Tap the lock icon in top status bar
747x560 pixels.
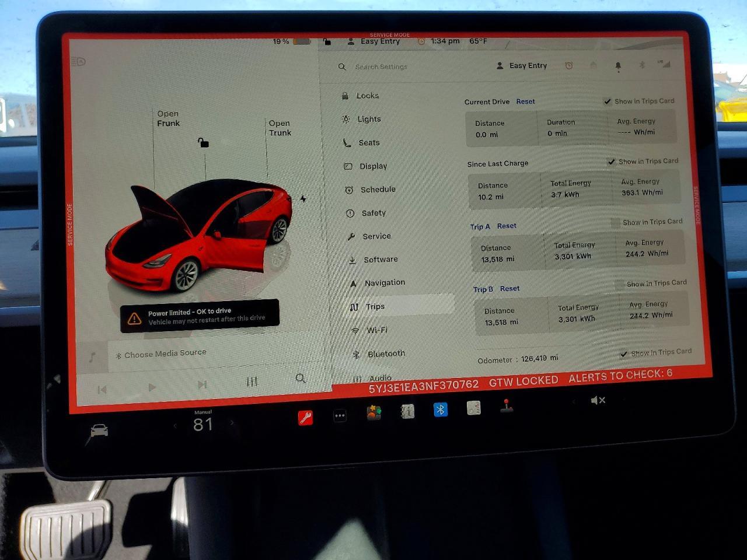[327, 41]
